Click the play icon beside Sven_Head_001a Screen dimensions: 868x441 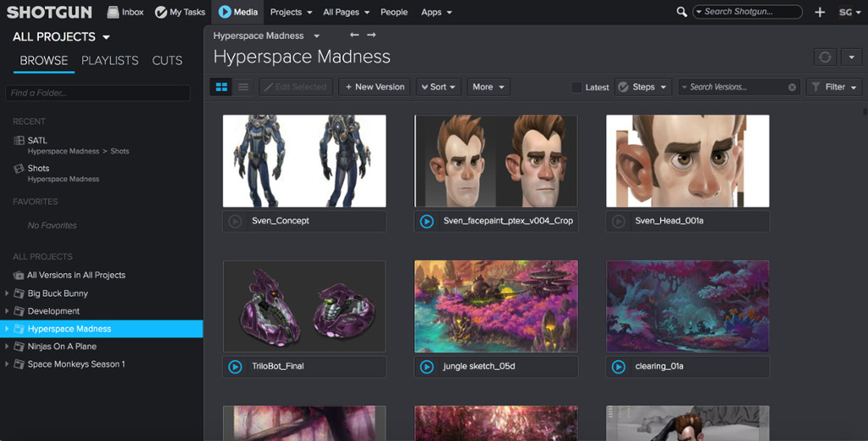pos(618,221)
